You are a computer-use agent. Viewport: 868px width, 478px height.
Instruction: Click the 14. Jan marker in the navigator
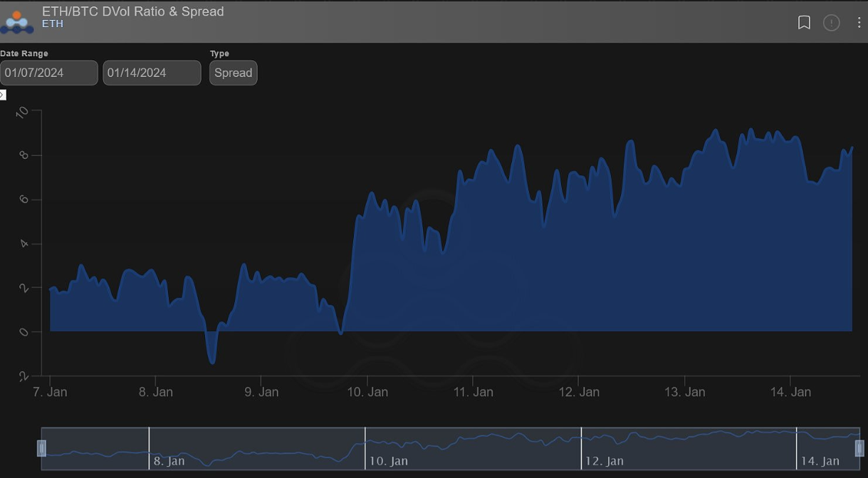coord(820,461)
